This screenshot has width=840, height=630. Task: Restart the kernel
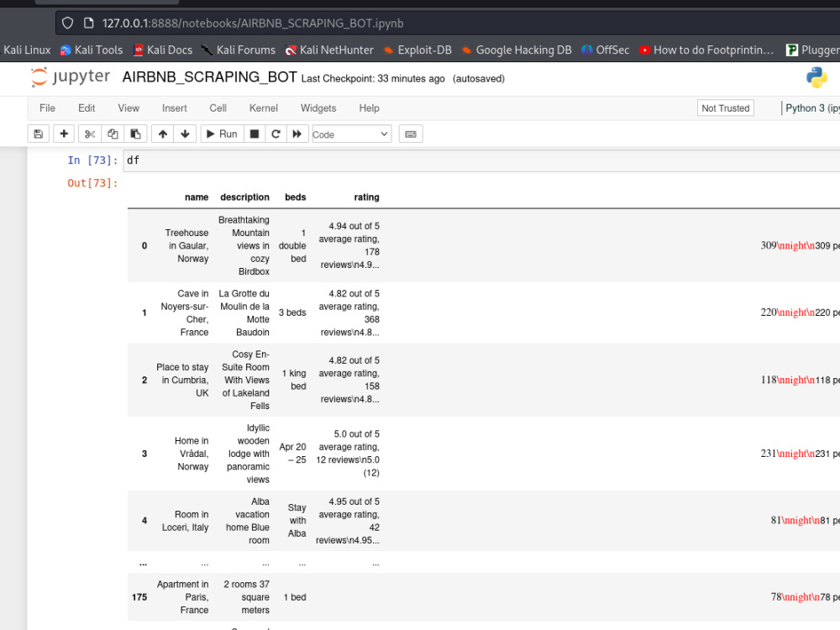click(277, 134)
